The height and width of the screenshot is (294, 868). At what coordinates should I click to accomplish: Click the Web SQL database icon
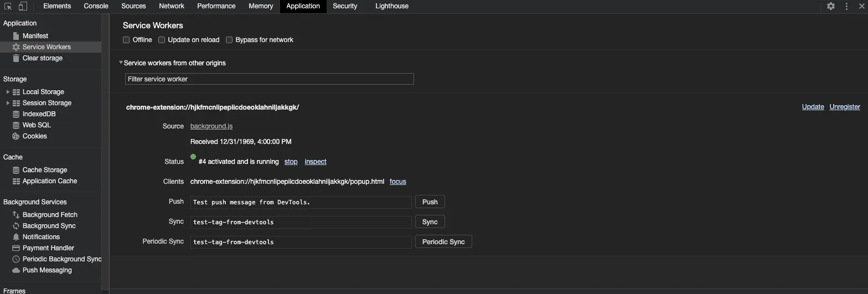16,125
